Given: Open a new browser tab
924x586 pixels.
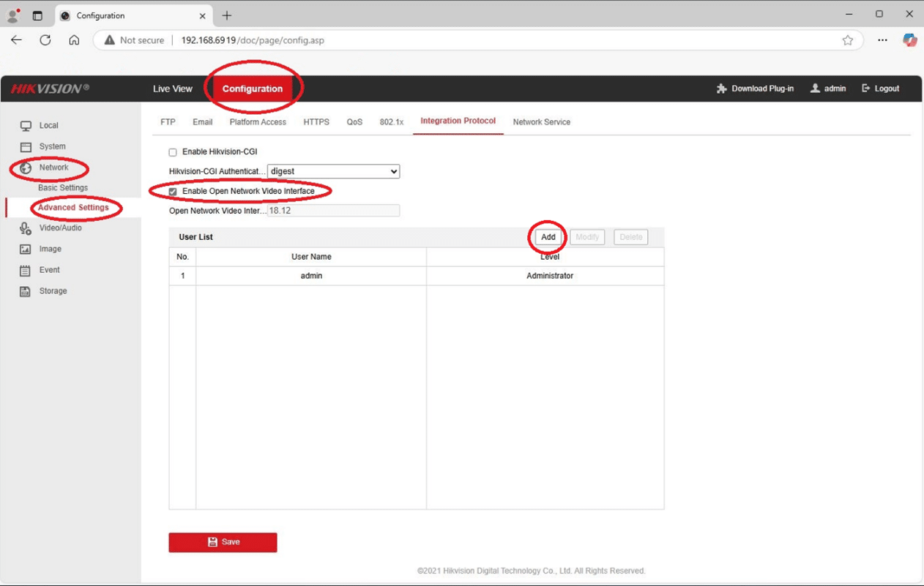Looking at the screenshot, I should click(227, 15).
